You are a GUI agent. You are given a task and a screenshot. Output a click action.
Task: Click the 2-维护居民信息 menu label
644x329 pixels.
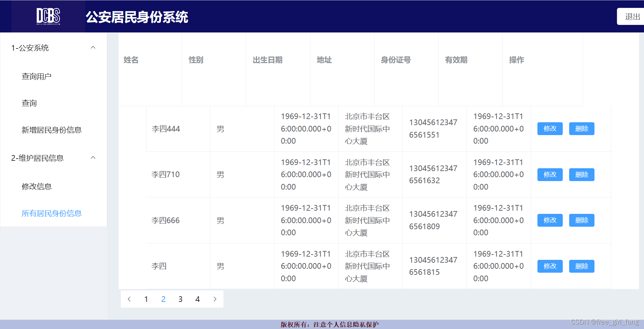coord(37,158)
